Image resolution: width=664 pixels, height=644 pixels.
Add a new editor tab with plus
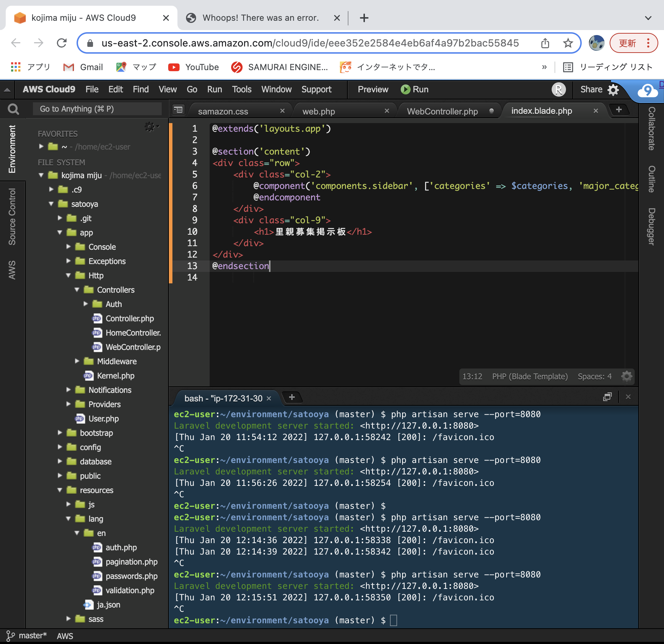click(619, 109)
